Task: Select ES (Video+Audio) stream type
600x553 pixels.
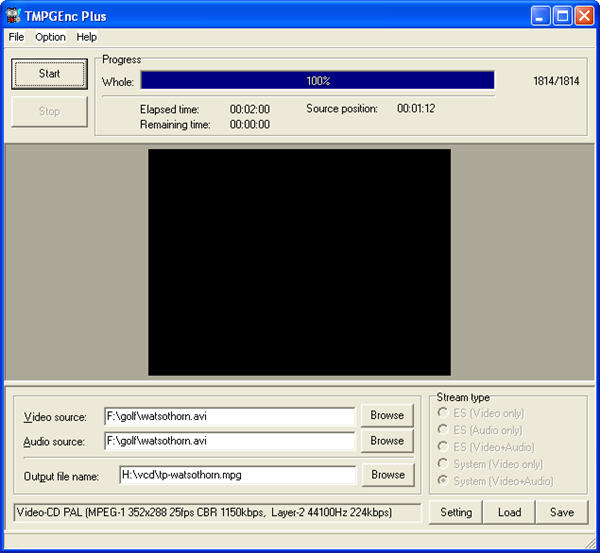Action: point(486,447)
